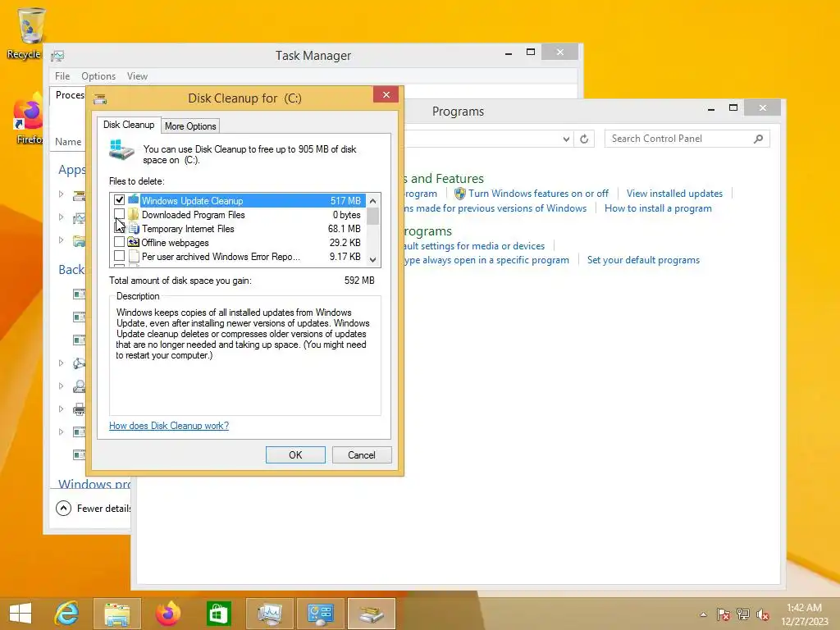The height and width of the screenshot is (630, 840).
Task: Click the Offline webpages item icon
Action: coord(134,242)
